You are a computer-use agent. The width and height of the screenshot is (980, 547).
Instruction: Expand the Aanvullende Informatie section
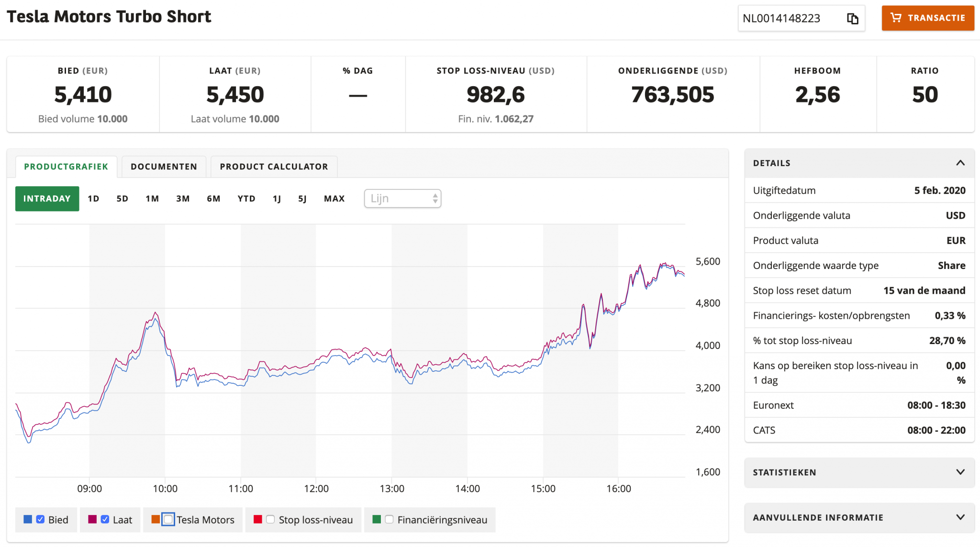[x=960, y=517]
